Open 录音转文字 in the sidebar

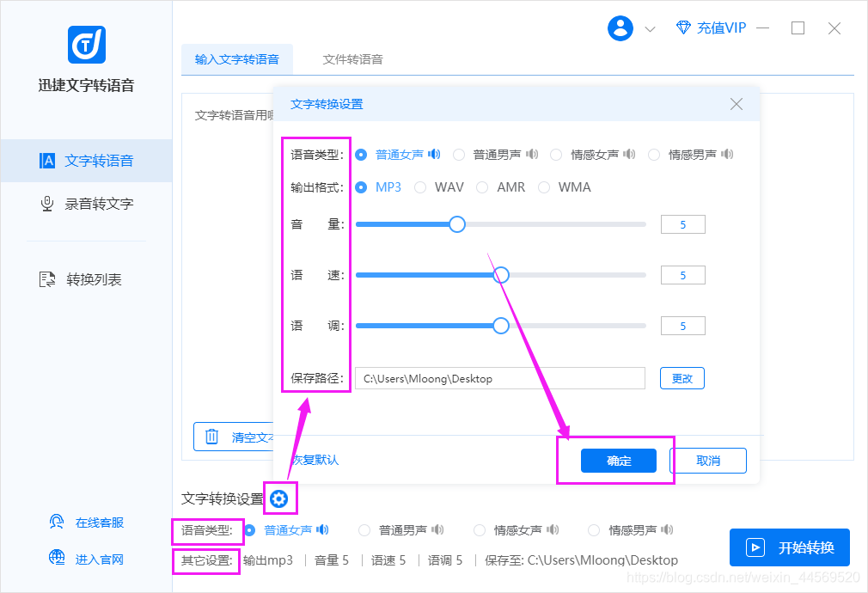[x=86, y=204]
